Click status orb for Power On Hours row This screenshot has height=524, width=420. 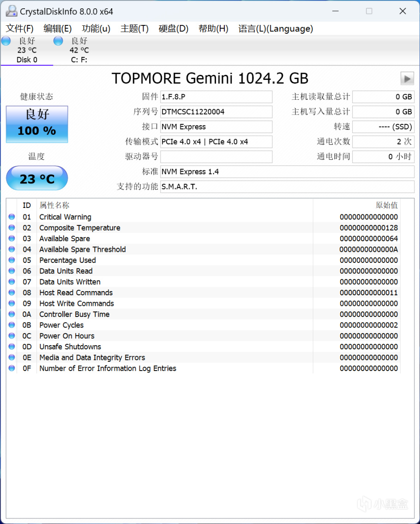pyautogui.click(x=12, y=335)
